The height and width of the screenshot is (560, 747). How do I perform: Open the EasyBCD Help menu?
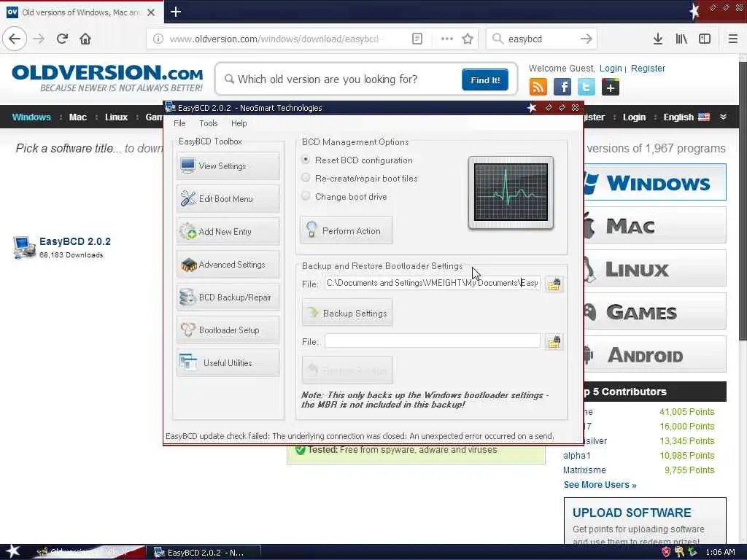pyautogui.click(x=239, y=123)
